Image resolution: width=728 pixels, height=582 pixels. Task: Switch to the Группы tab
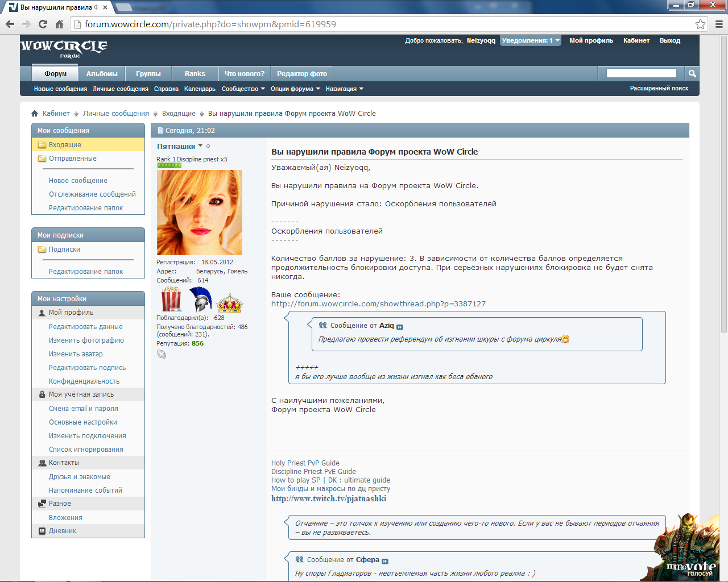[x=148, y=73]
